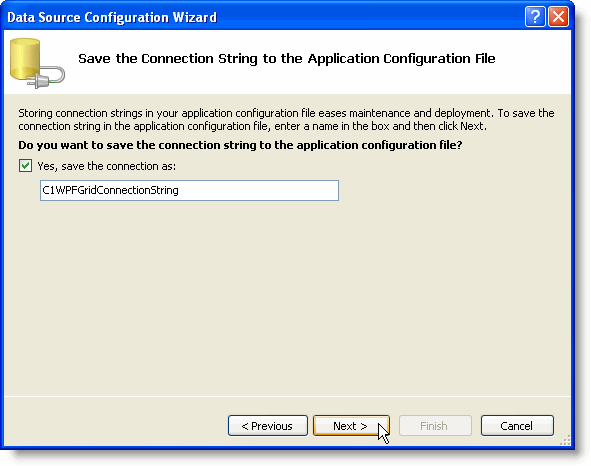591x466 pixels.
Task: Proceed with the Next > button
Action: pos(351,426)
